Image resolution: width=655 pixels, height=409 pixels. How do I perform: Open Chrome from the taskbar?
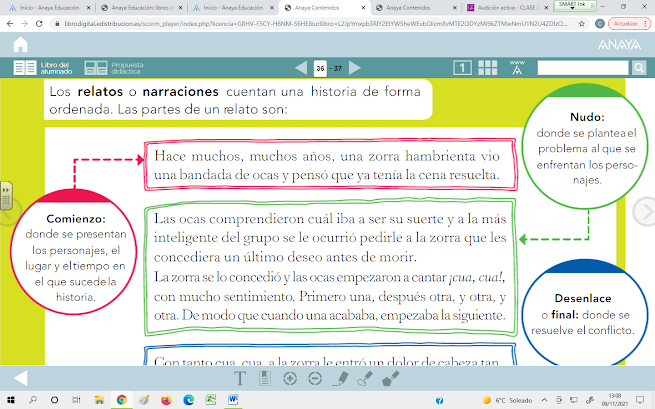point(122,400)
